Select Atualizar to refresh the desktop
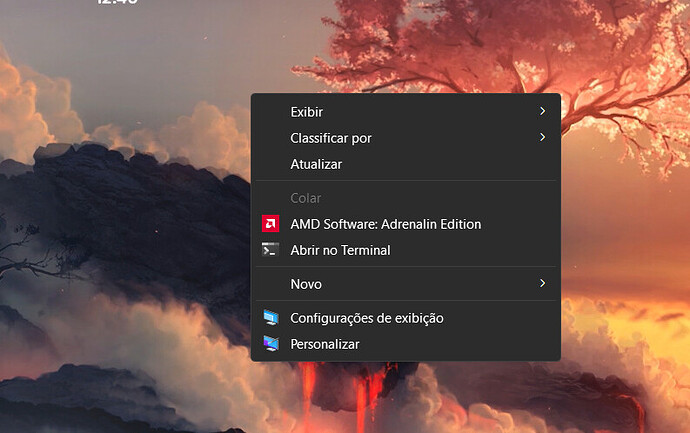The height and width of the screenshot is (433, 690). [316, 163]
